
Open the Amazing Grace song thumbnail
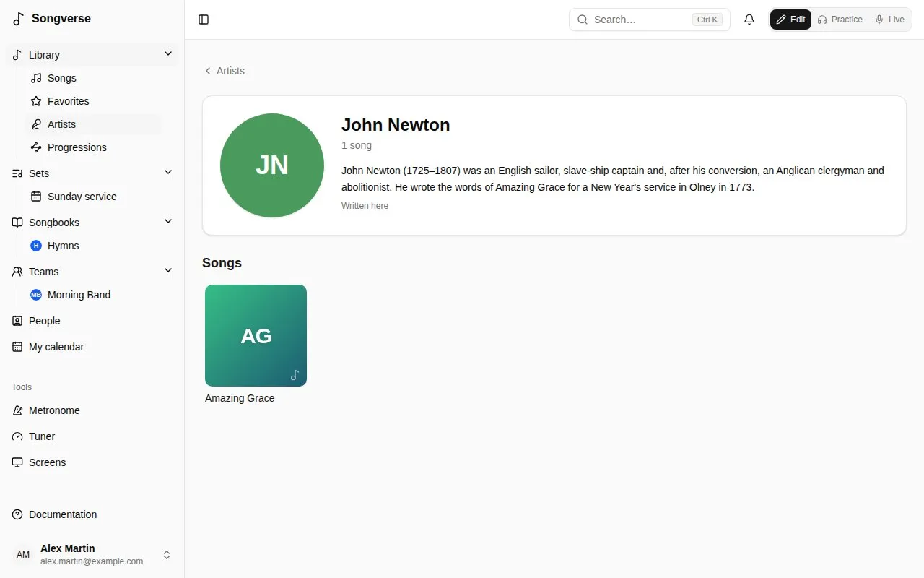pyautogui.click(x=256, y=335)
